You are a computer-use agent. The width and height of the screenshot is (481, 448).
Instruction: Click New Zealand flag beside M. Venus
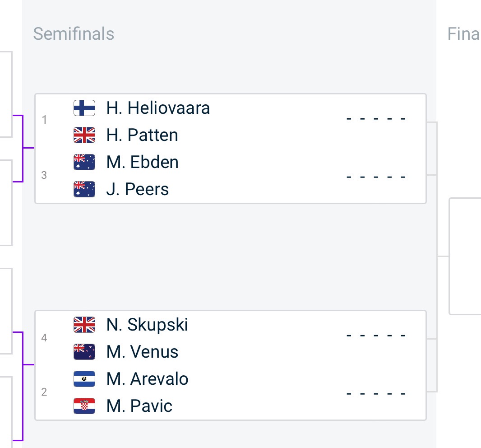point(84,352)
